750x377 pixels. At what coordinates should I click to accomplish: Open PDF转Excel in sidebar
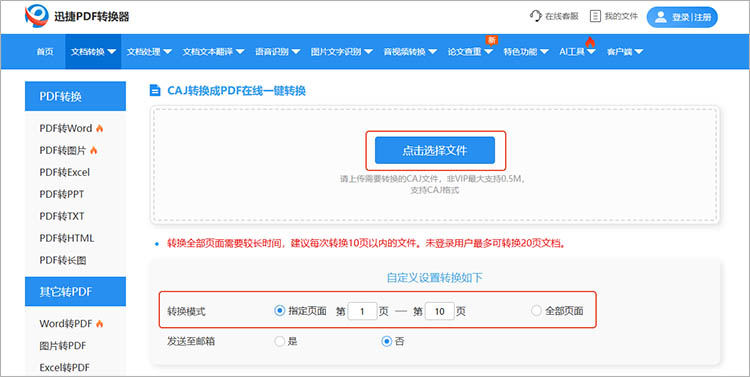(65, 172)
